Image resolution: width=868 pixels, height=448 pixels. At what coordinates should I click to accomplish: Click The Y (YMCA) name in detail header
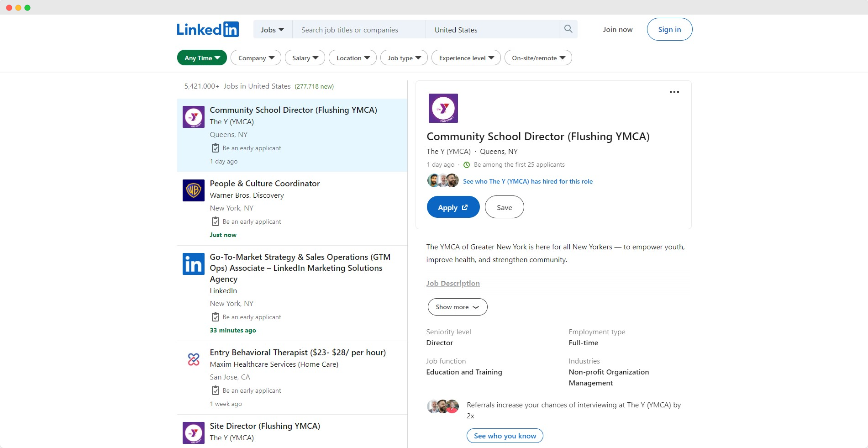(x=448, y=151)
